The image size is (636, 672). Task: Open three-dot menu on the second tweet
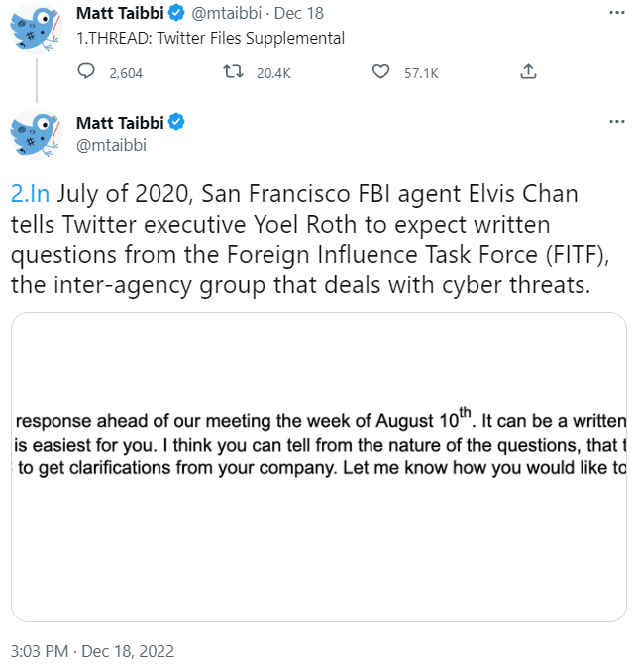tap(616, 123)
